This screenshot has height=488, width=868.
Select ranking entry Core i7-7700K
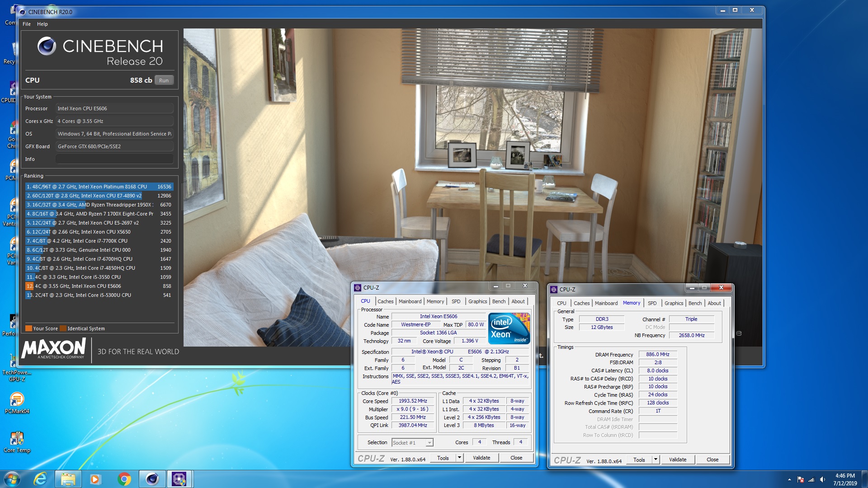(99, 241)
